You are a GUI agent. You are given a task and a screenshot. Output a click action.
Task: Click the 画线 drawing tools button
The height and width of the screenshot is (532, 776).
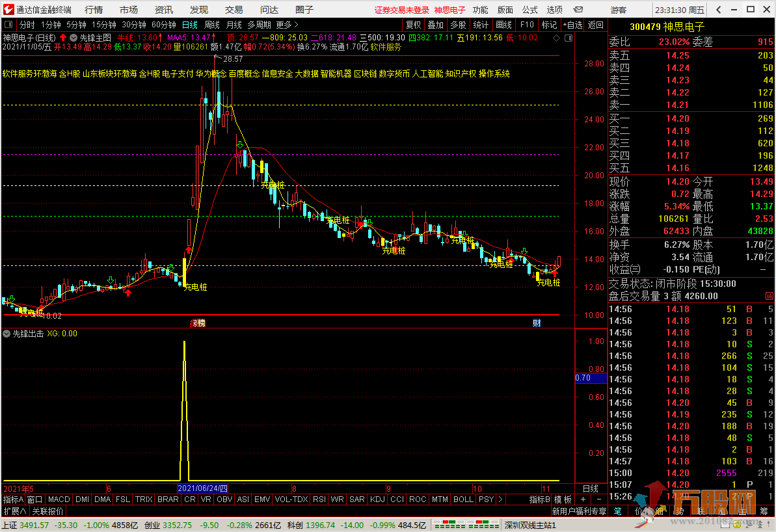click(x=504, y=25)
